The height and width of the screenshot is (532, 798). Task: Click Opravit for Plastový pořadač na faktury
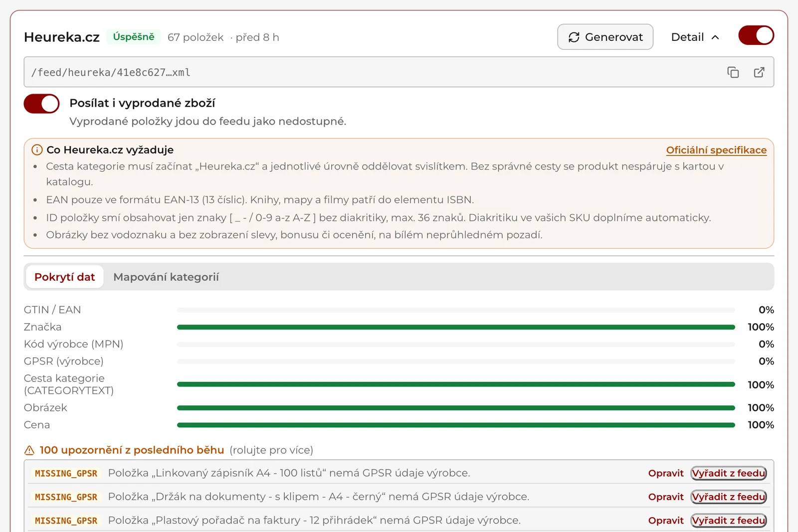coord(666,520)
